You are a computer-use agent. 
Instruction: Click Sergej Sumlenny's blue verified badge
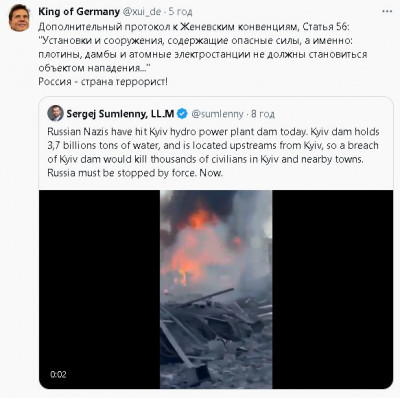(x=182, y=114)
